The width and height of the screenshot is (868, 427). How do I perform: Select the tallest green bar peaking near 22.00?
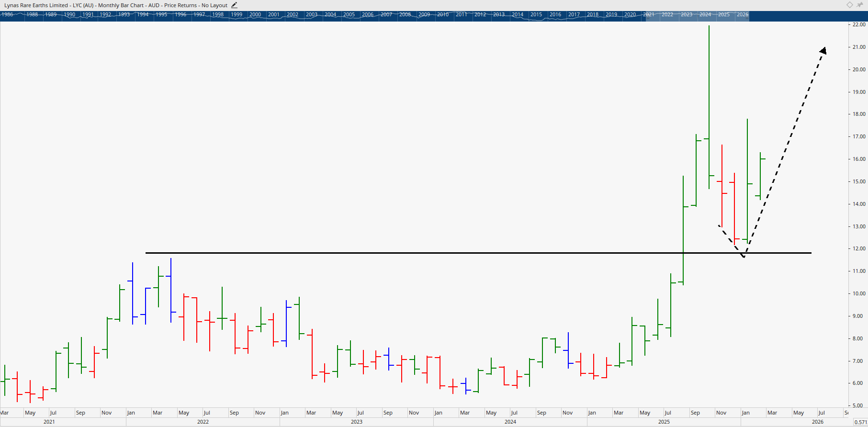pyautogui.click(x=709, y=107)
